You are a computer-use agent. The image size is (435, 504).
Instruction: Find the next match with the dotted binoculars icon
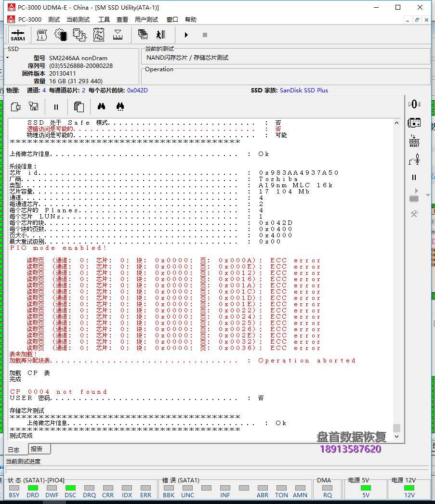coord(120,106)
